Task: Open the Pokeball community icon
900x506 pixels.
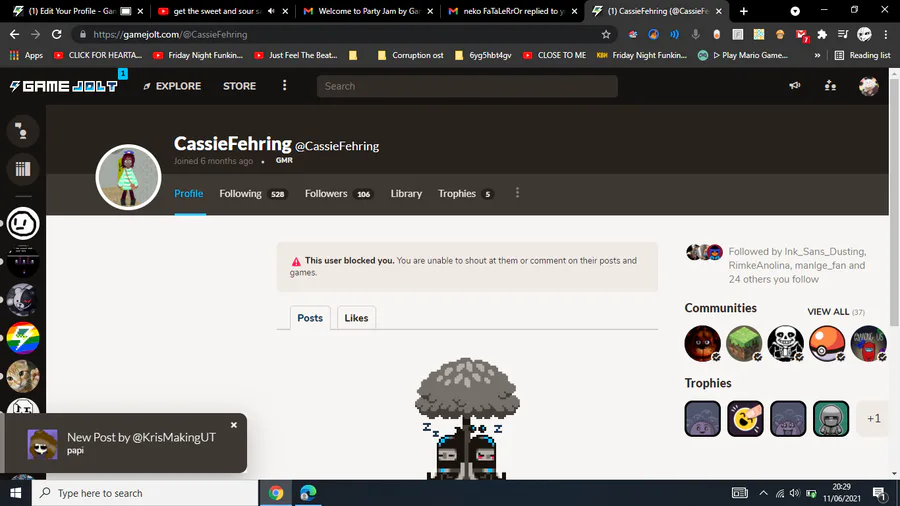Action: tap(827, 343)
